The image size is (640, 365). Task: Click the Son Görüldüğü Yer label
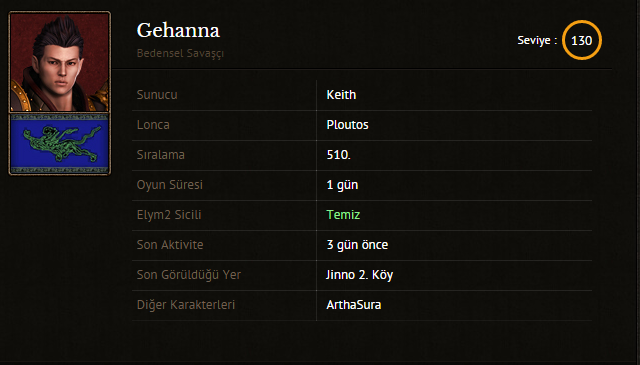coord(189,275)
